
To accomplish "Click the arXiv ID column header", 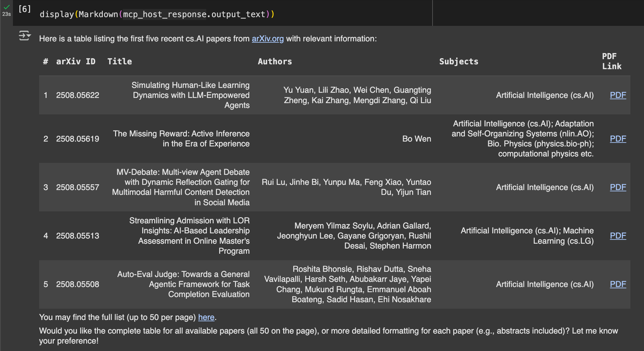I will [76, 61].
